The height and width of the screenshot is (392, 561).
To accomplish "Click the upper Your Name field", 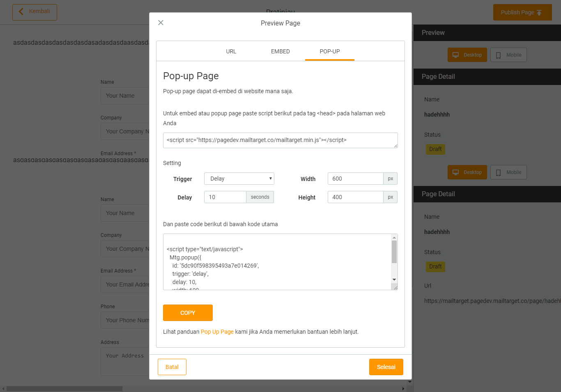I will click(x=125, y=96).
